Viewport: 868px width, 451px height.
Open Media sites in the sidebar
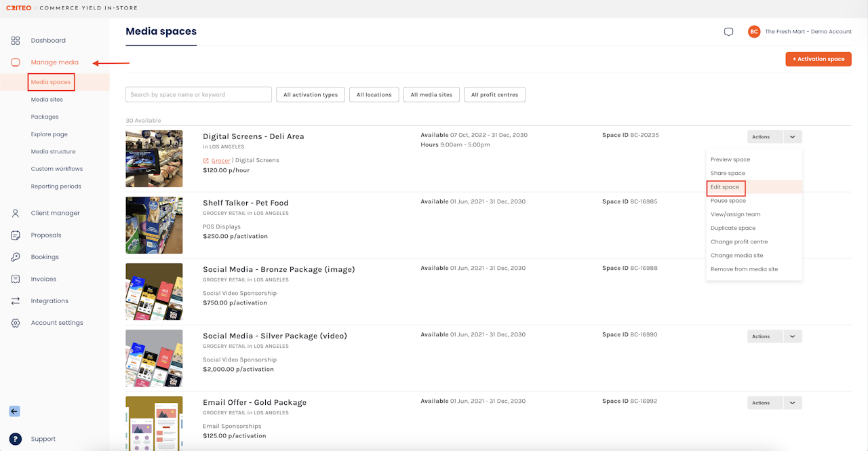coord(47,100)
